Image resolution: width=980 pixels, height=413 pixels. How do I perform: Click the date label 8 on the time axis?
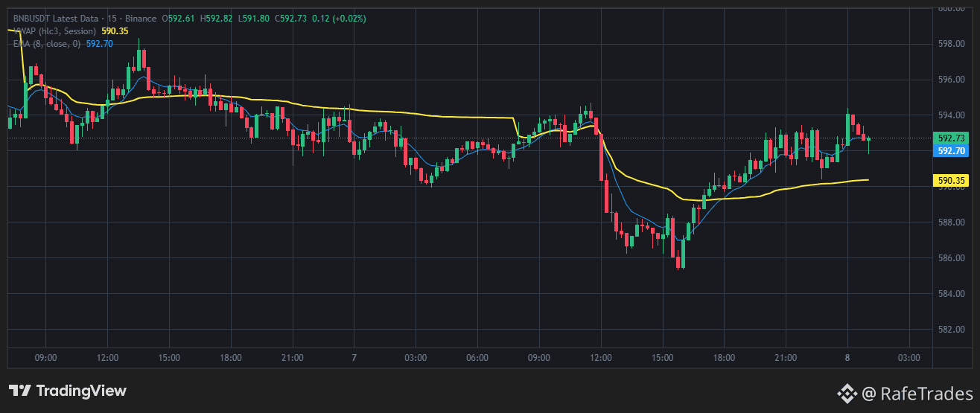(x=847, y=358)
